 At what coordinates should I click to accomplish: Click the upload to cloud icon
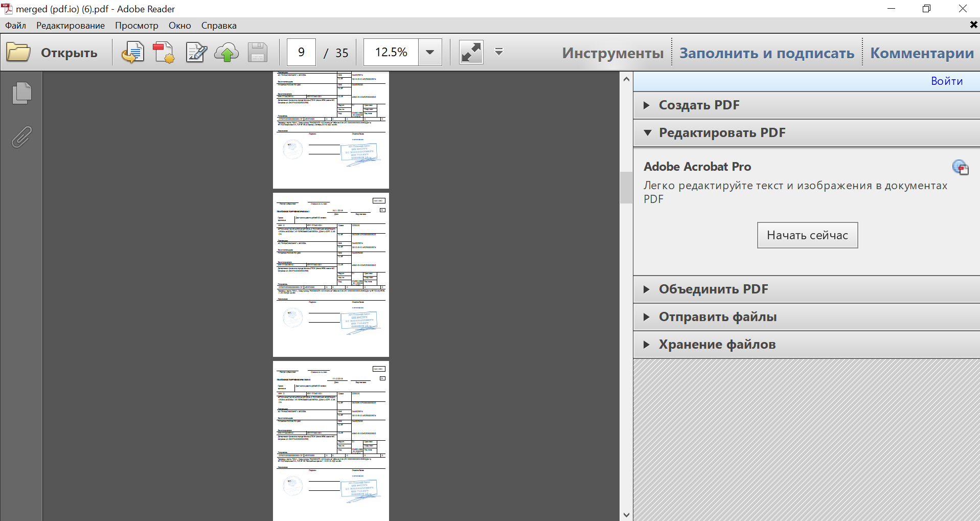[226, 52]
